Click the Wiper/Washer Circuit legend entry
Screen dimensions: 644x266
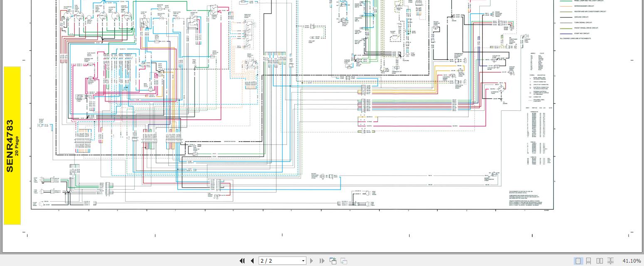tap(584, 6)
